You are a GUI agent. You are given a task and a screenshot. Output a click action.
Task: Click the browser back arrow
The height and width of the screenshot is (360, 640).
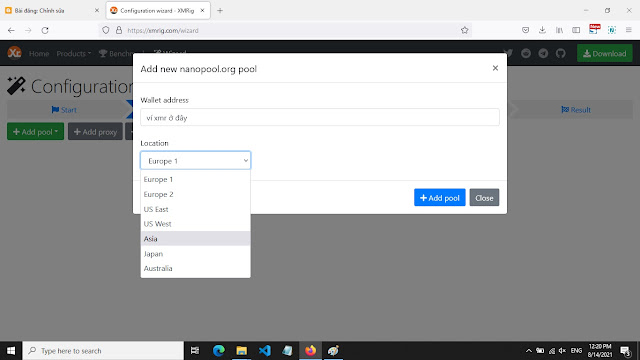(x=11, y=30)
